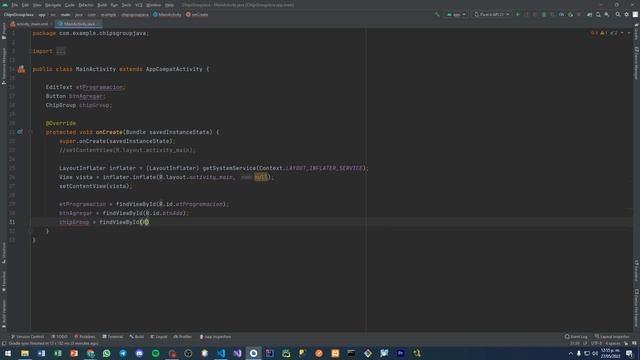Open the App Inspection tool window
This screenshot has height=360, width=640.
tap(215, 337)
